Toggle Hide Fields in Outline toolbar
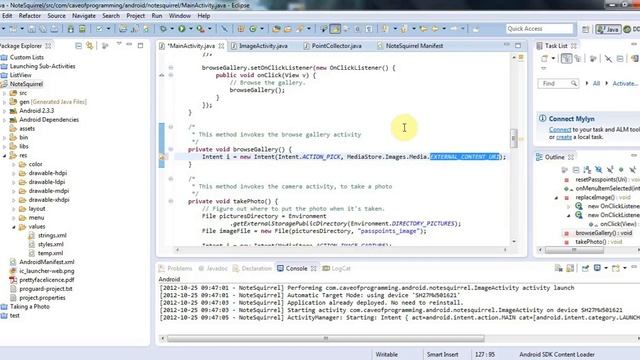This screenshot has width=640, height=360. [x=598, y=169]
